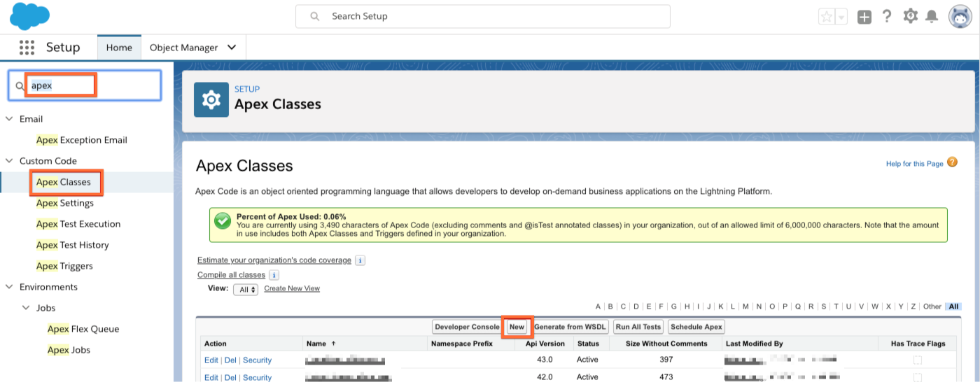Open the favorites list dropdown arrow

[x=841, y=17]
